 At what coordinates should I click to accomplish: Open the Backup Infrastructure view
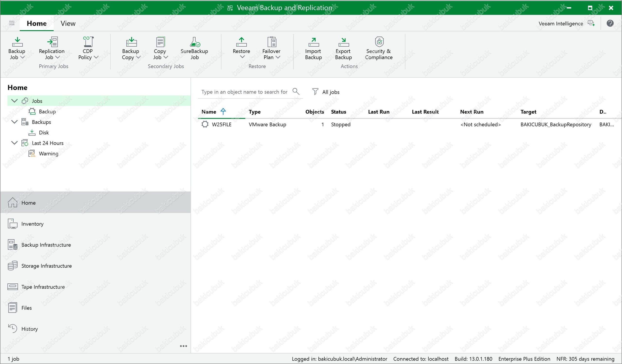tap(46, 245)
